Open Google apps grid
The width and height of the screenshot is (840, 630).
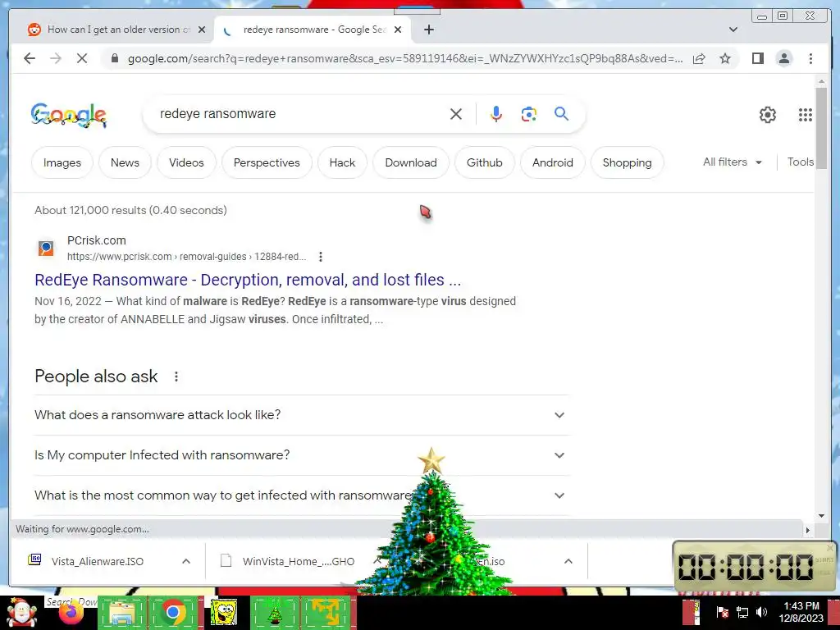tap(806, 114)
